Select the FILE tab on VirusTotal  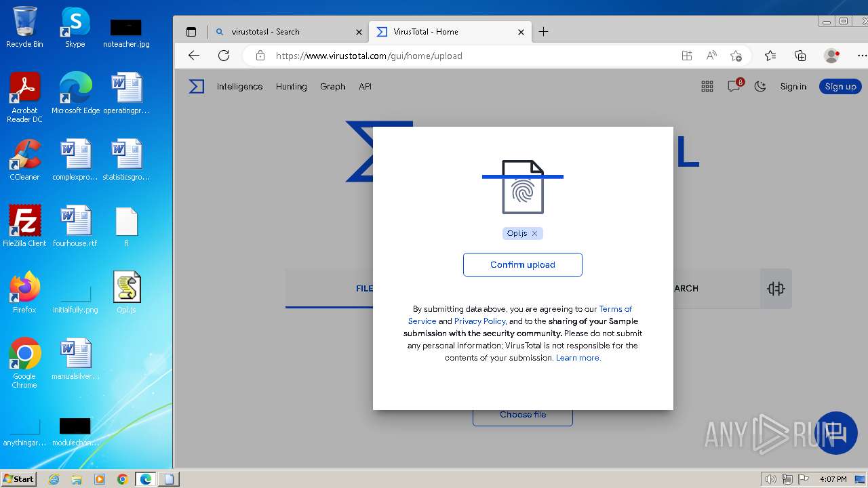click(364, 288)
